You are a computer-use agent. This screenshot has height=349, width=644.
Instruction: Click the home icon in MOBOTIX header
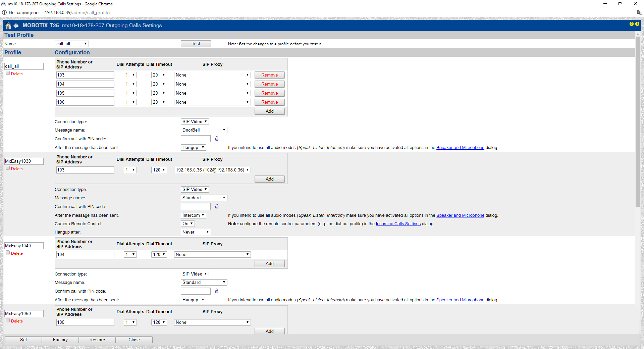8,26
